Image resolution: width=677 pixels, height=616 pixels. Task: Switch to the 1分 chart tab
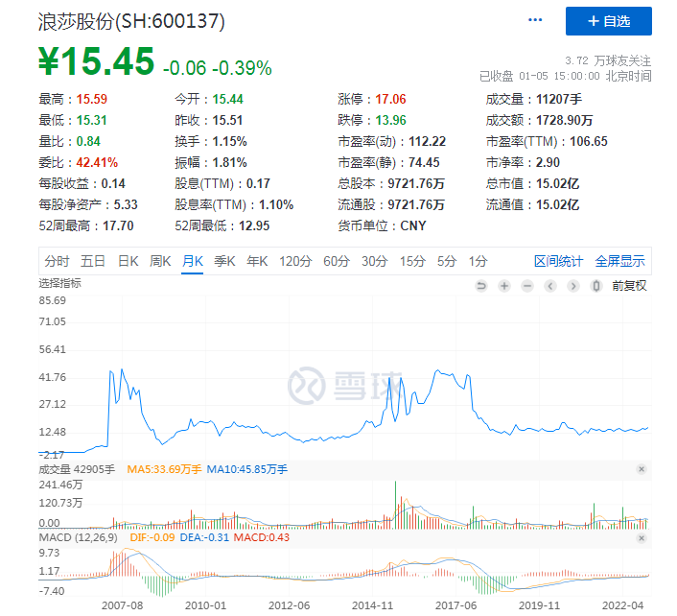tap(479, 261)
